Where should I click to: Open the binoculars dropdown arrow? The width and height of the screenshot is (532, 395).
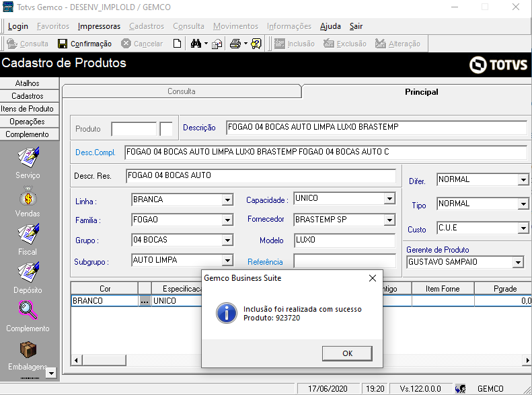[206, 44]
